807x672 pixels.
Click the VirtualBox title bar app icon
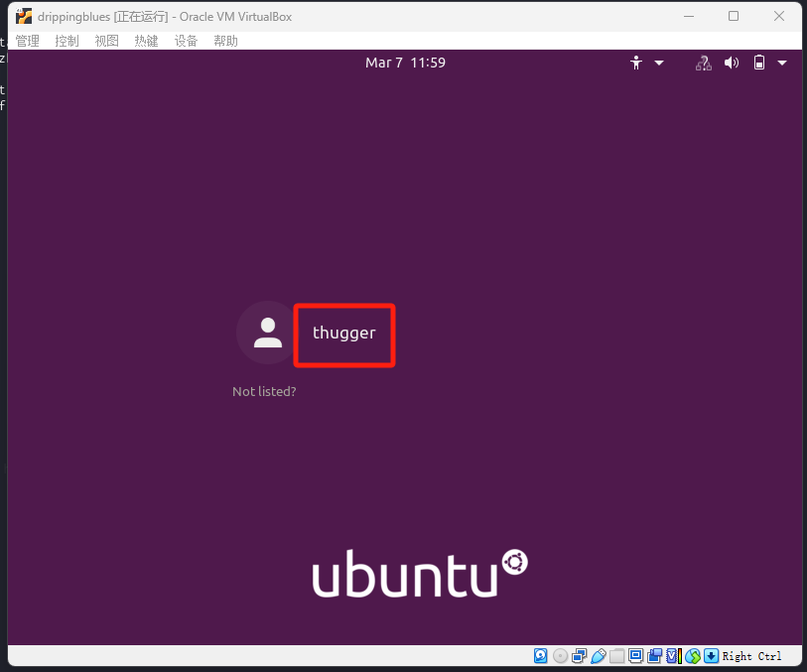pos(24,17)
